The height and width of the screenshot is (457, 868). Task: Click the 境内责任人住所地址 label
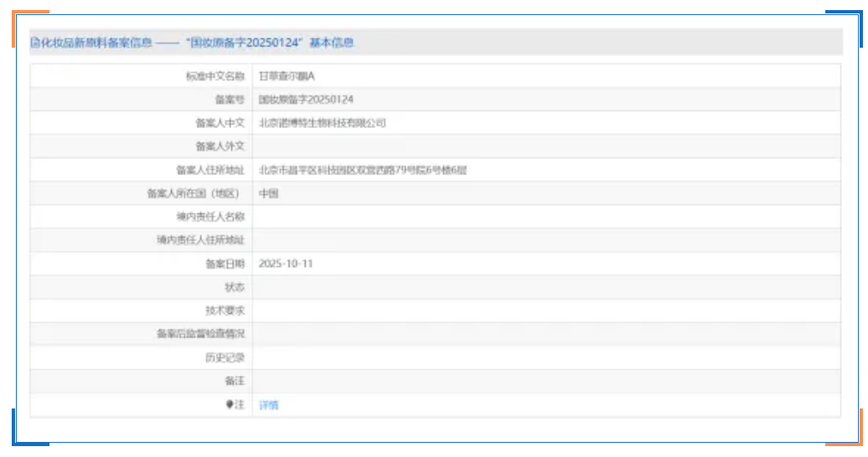pos(200,240)
